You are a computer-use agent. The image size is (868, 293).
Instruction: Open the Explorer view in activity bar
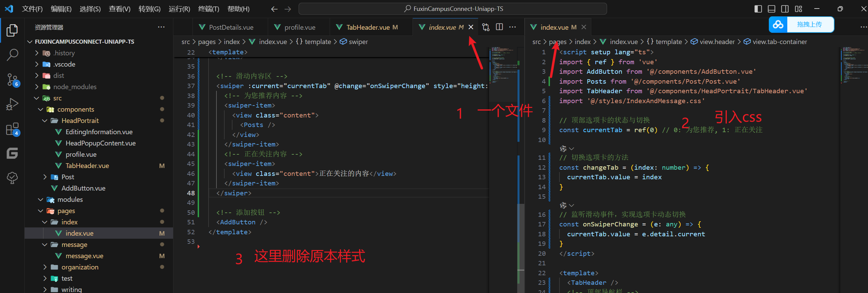pyautogui.click(x=12, y=30)
